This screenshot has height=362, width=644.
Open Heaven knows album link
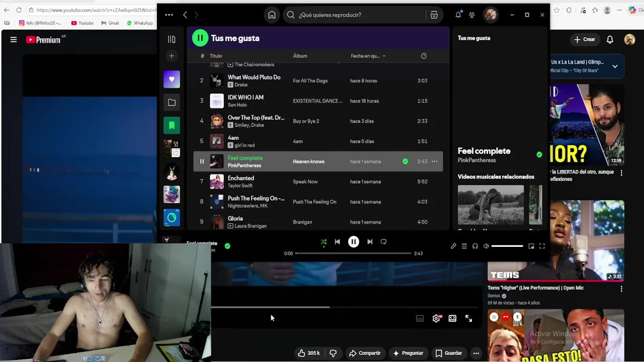click(308, 161)
